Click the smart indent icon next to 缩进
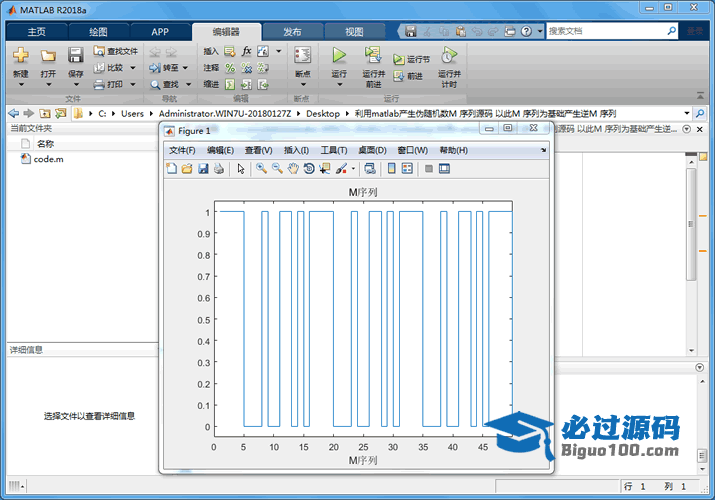 230,84
